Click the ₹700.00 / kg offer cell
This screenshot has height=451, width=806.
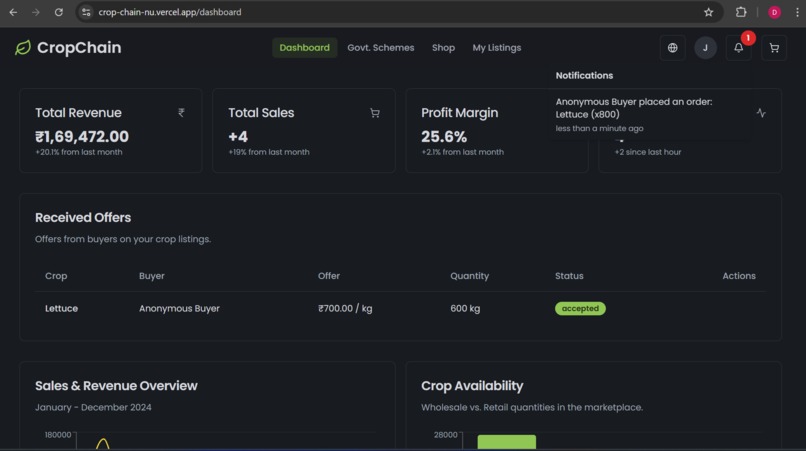[x=345, y=309]
